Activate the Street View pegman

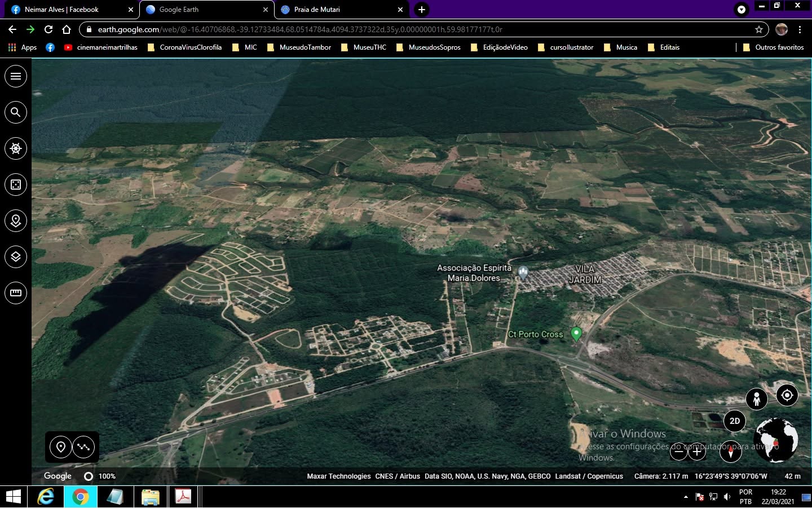pyautogui.click(x=757, y=399)
